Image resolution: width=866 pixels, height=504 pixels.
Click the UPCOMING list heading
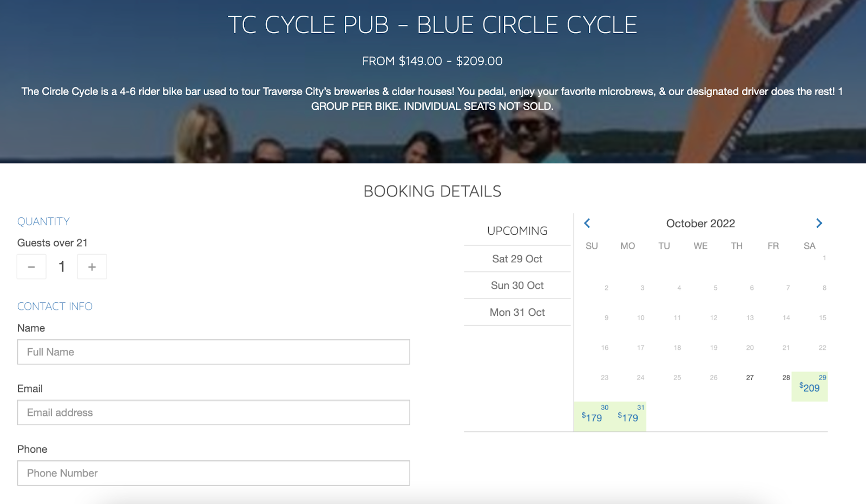(517, 231)
